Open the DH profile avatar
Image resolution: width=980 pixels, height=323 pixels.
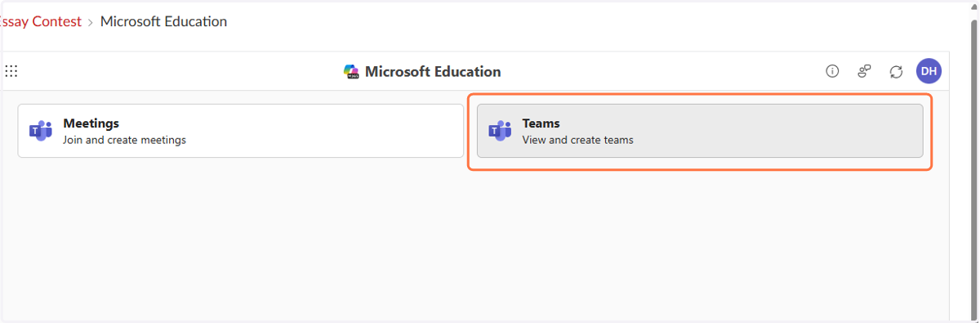[x=929, y=71]
